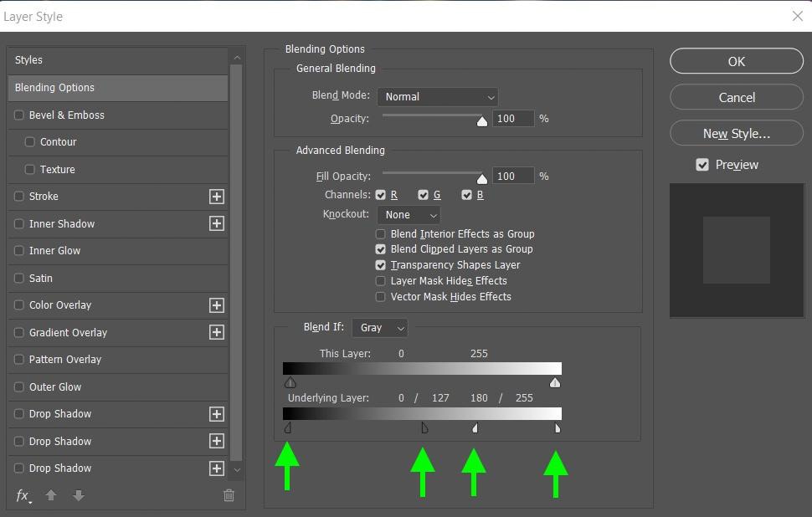Enable the Satin checkbox

click(19, 278)
